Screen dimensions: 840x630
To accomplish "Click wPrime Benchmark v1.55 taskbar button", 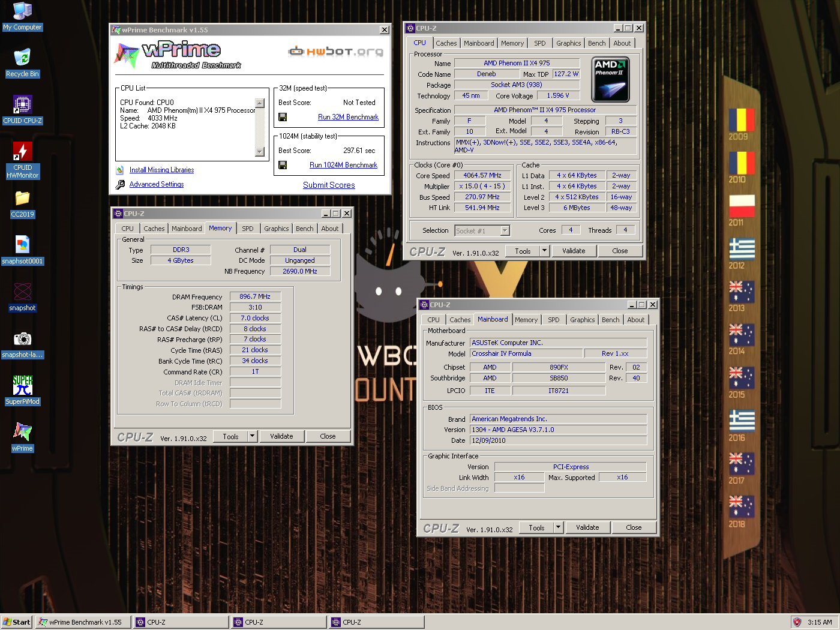I will point(83,622).
